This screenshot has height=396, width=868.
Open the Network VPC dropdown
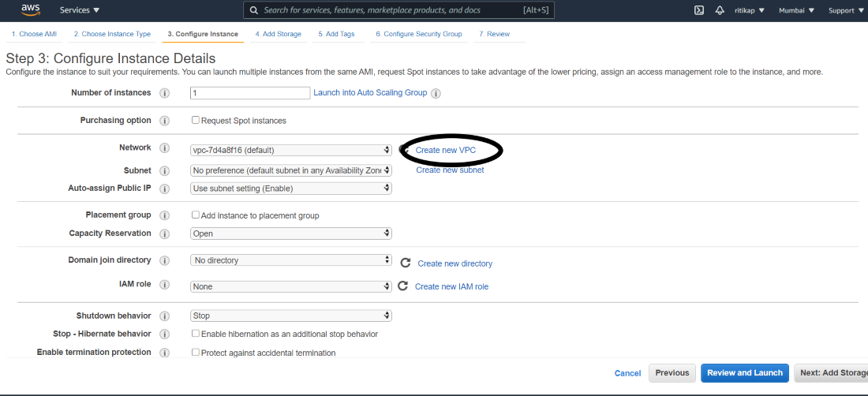(x=291, y=150)
